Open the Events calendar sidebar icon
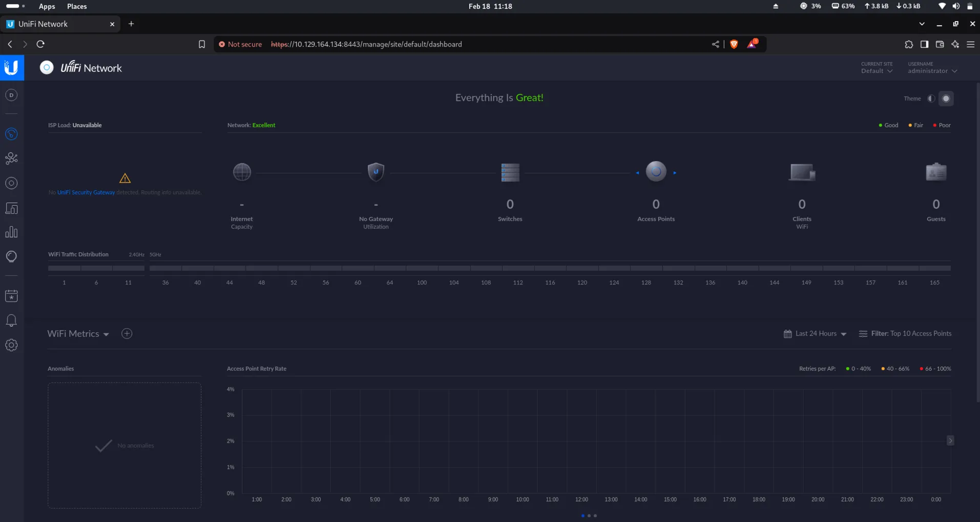 tap(11, 296)
